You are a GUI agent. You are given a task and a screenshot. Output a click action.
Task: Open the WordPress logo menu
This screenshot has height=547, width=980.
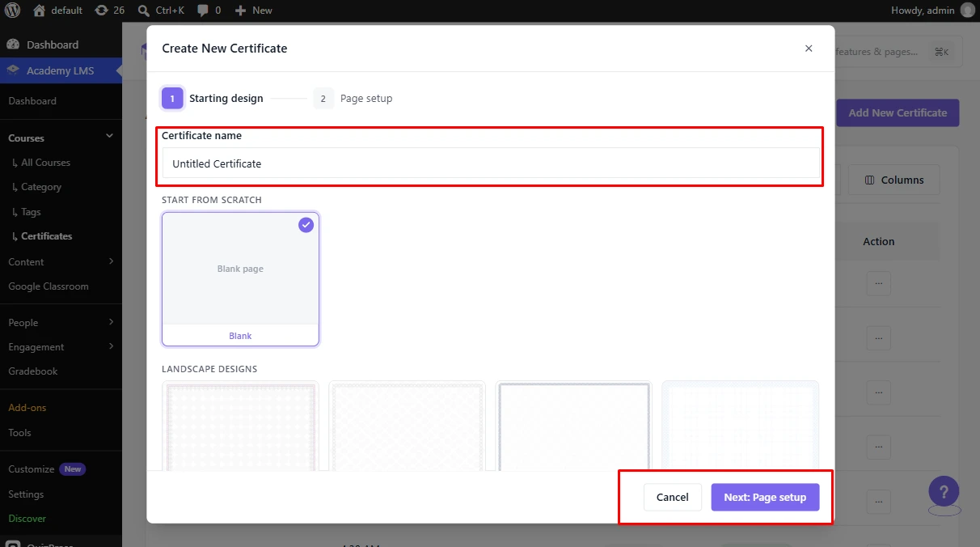point(12,11)
